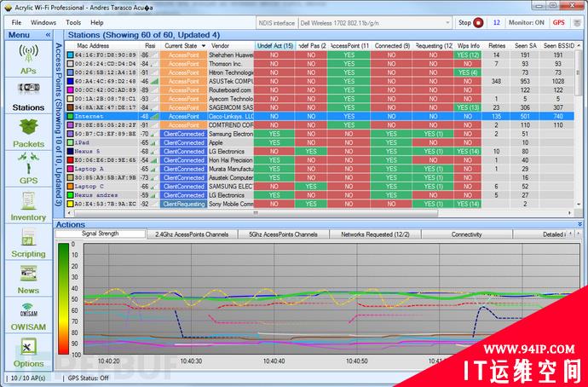
Task: Click color swatch of Internet row
Action: click(x=70, y=116)
